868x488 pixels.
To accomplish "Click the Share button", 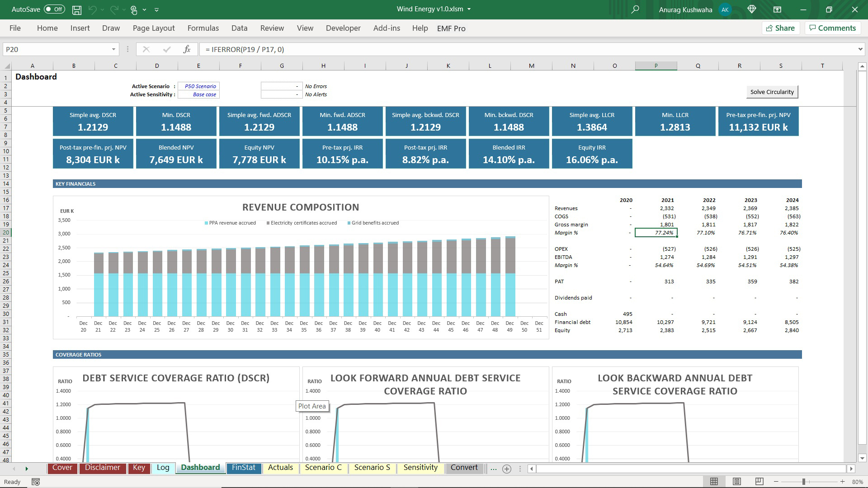I will 780,28.
